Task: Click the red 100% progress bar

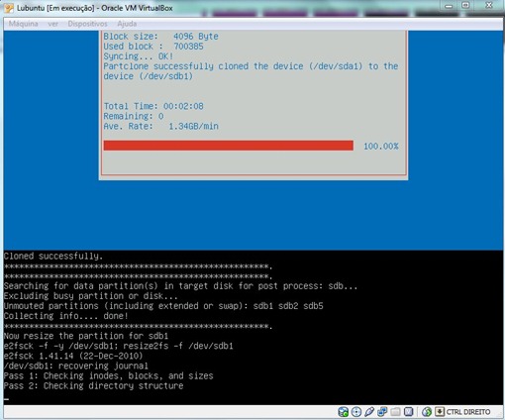Action: point(229,146)
